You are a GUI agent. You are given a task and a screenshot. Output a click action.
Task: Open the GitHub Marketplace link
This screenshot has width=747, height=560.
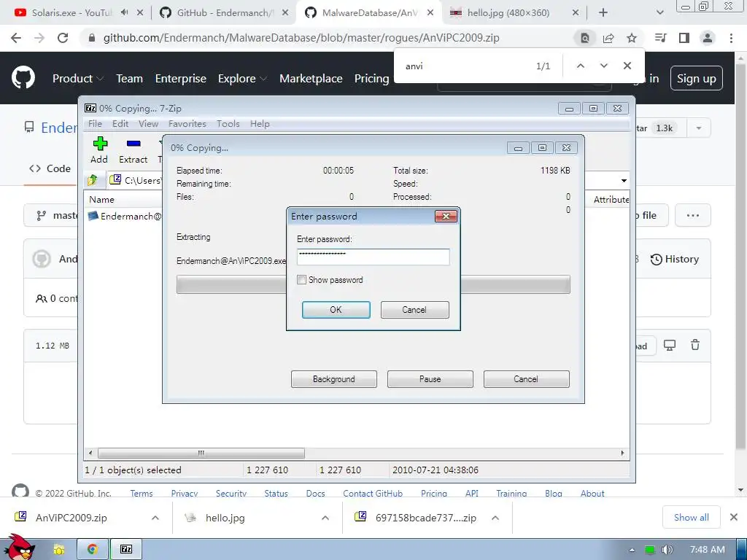[311, 79]
